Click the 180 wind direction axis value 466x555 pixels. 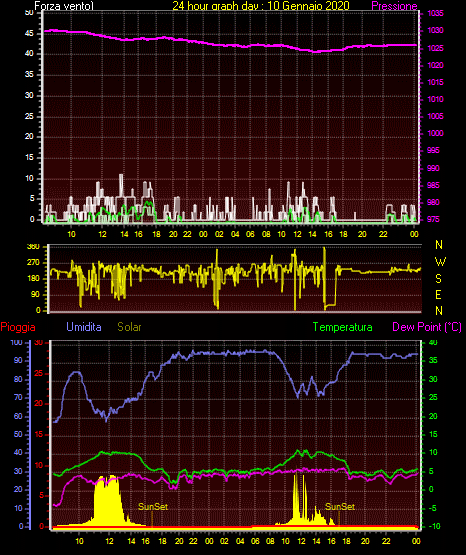pyautogui.click(x=33, y=279)
